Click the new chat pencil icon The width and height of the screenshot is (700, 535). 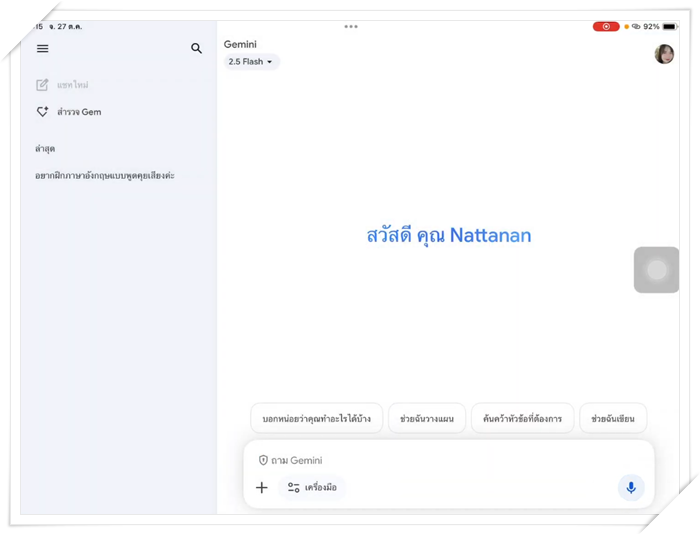click(x=42, y=85)
